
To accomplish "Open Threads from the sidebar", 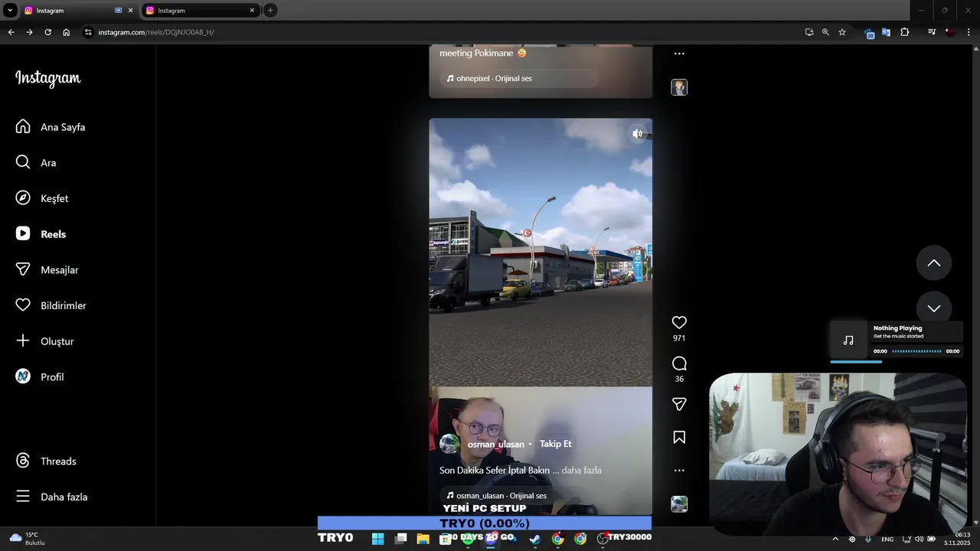I will point(46,461).
